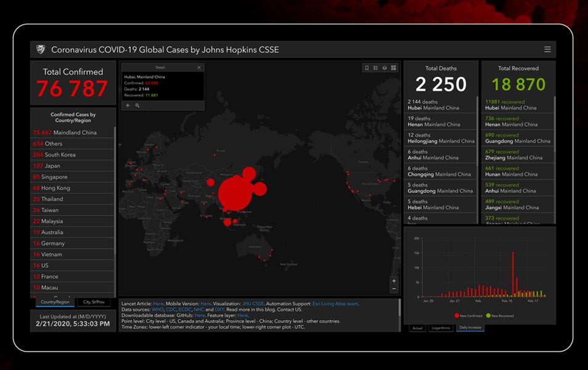588x370 pixels.
Task: Toggle New Recovered in the chart legend
Action: (500, 314)
